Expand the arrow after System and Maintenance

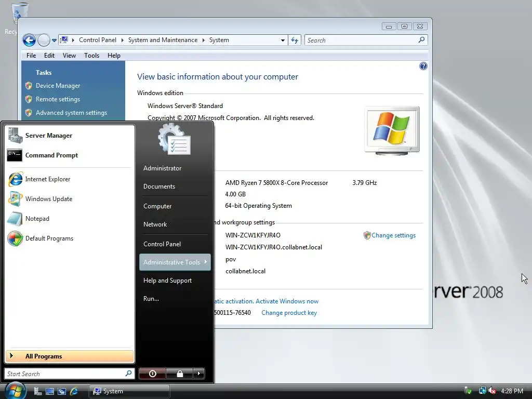203,40
